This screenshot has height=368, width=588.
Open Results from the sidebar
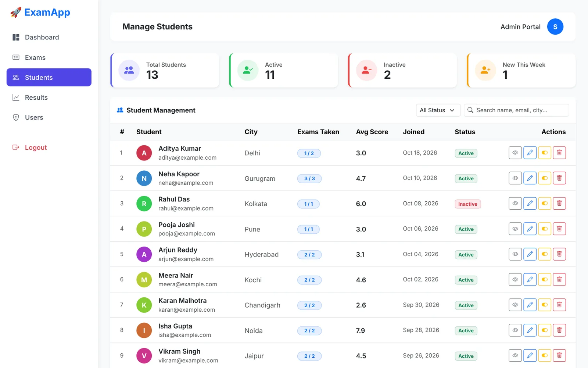pos(49,98)
